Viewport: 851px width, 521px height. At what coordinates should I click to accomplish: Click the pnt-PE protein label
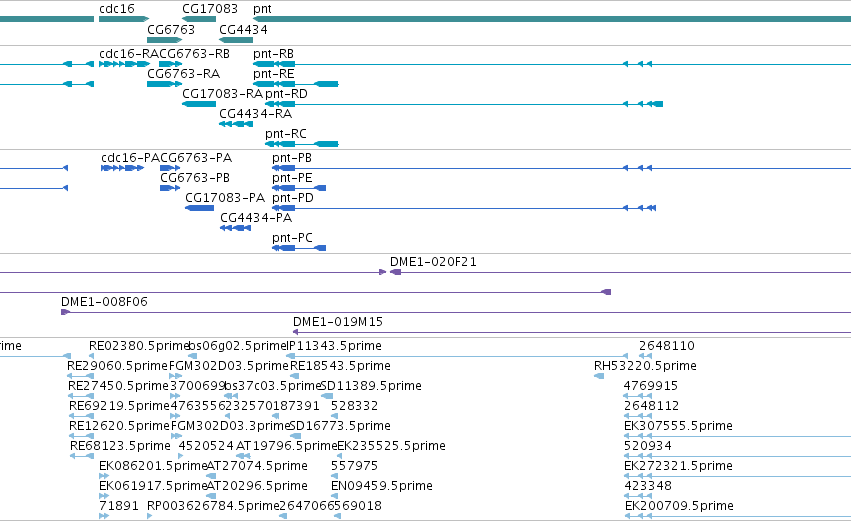(292, 178)
